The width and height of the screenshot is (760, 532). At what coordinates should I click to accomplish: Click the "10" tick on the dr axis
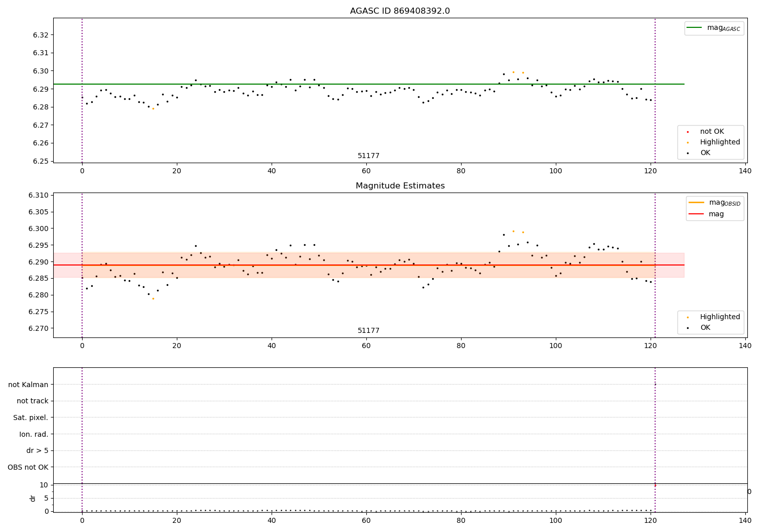[44, 485]
